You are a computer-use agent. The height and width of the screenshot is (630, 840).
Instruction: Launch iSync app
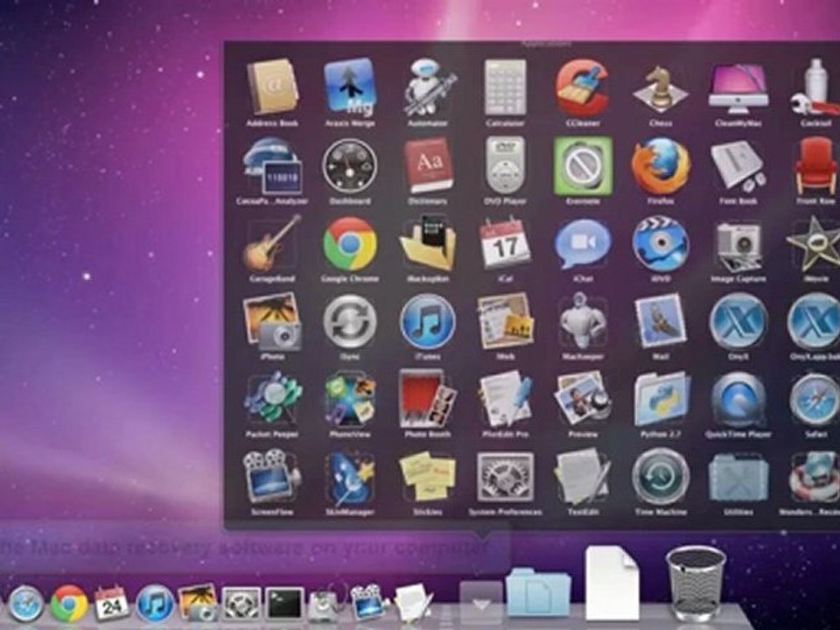point(350,321)
